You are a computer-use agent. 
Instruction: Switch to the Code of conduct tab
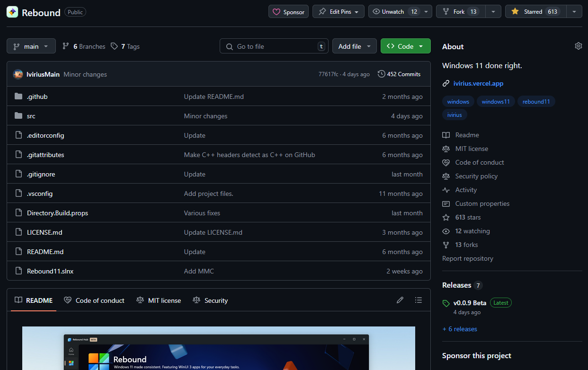pyautogui.click(x=94, y=300)
